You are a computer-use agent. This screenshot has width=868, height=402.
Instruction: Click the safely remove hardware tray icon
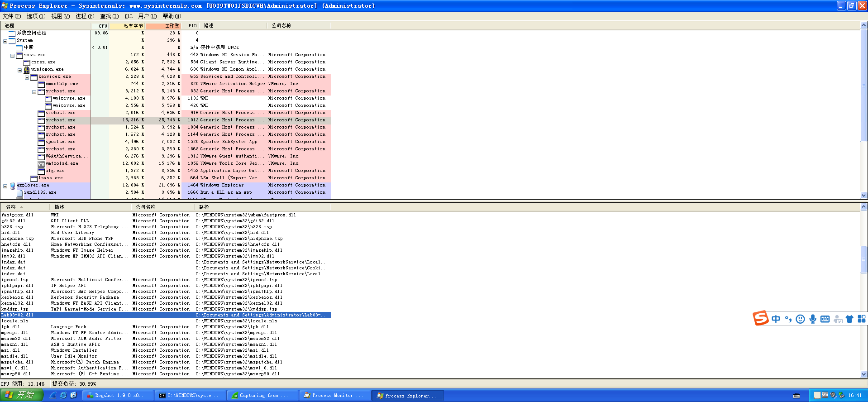841,395
